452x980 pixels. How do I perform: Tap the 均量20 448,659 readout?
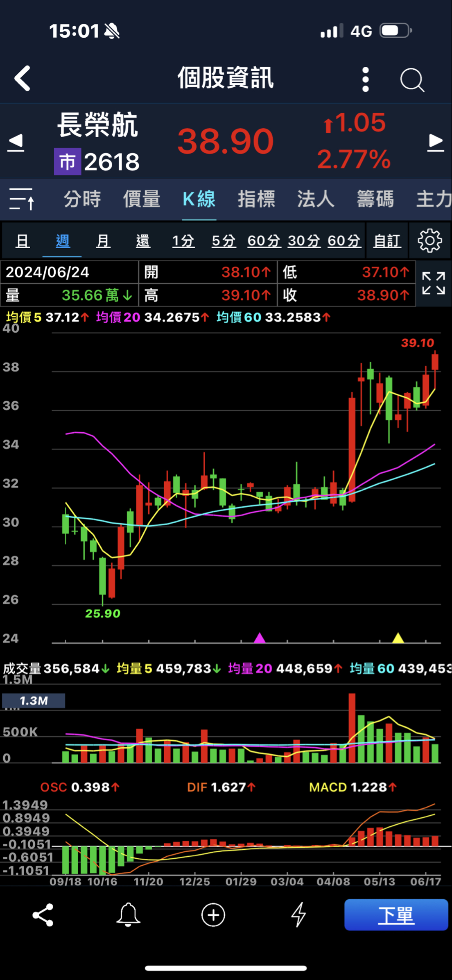pyautogui.click(x=285, y=669)
